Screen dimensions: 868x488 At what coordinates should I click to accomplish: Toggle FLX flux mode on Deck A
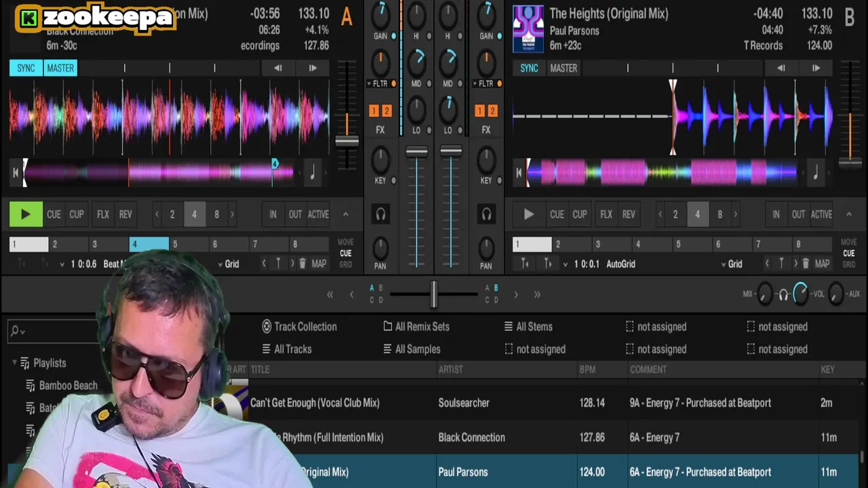(103, 214)
